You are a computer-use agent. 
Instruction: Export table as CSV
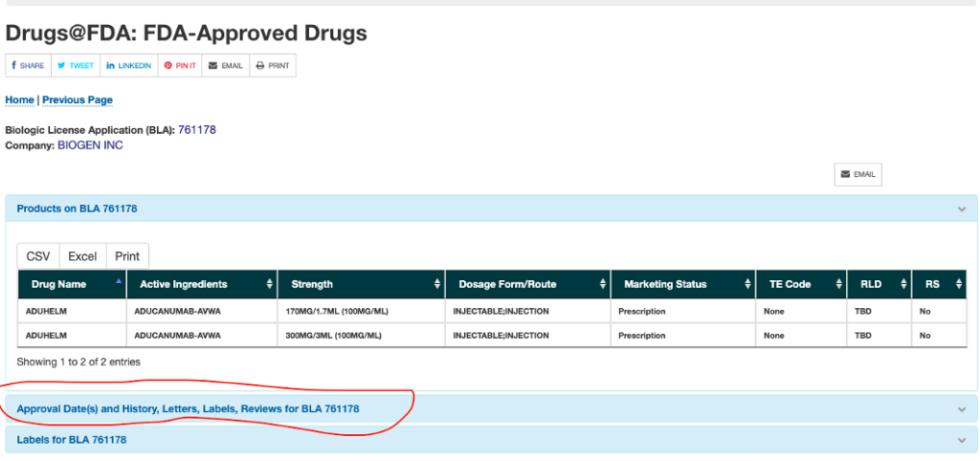[x=38, y=256]
